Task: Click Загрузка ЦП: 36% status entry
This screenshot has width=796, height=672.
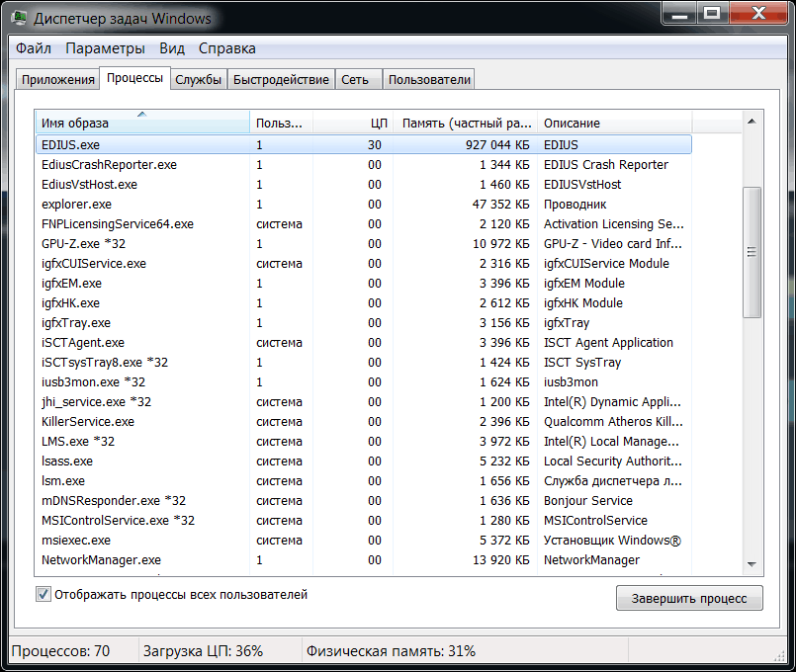Action: click(x=203, y=651)
